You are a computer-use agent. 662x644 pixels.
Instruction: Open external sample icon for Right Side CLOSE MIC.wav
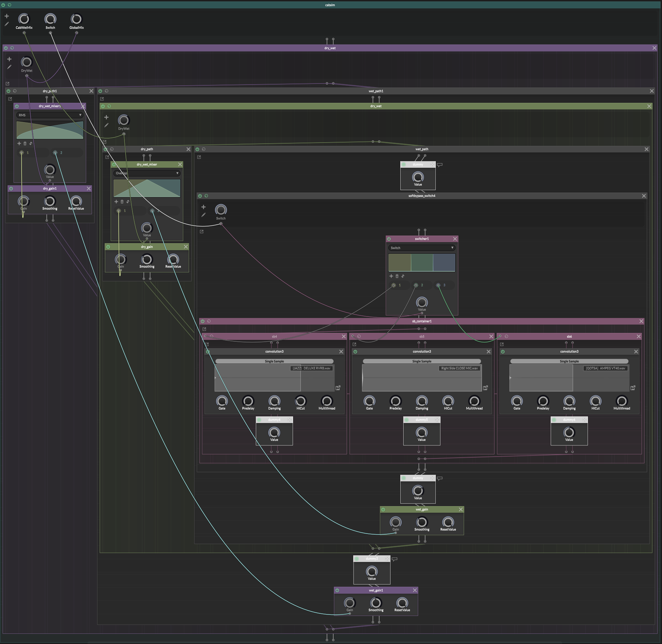(x=485, y=388)
